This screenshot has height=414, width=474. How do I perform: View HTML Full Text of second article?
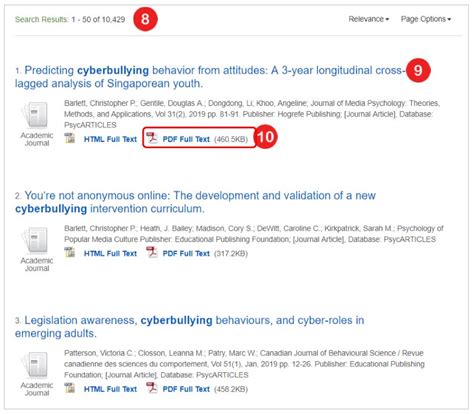click(110, 254)
